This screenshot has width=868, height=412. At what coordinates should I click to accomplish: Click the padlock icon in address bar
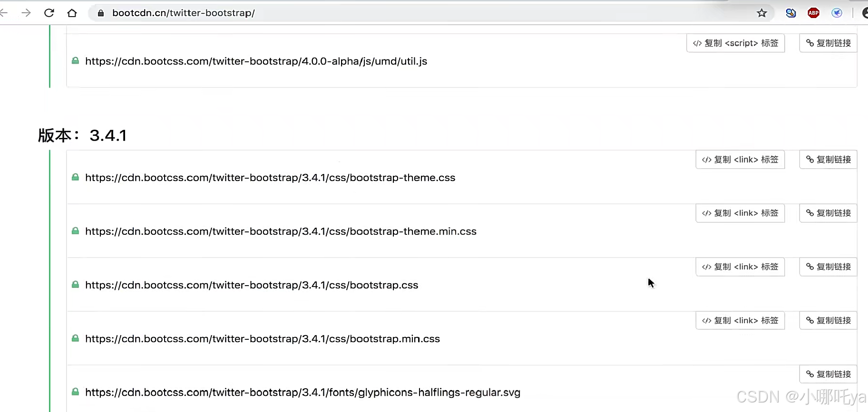[101, 13]
